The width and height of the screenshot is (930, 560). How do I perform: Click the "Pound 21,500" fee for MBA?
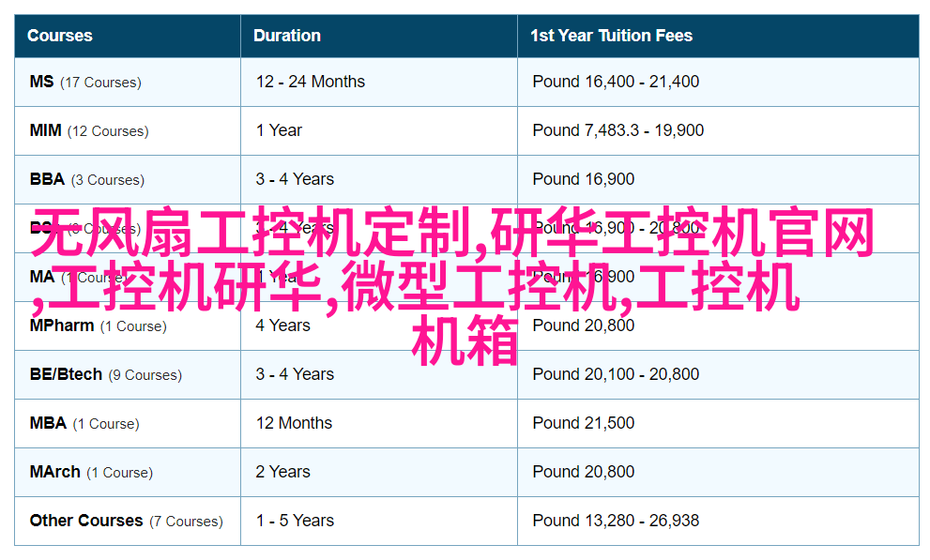pyautogui.click(x=584, y=423)
